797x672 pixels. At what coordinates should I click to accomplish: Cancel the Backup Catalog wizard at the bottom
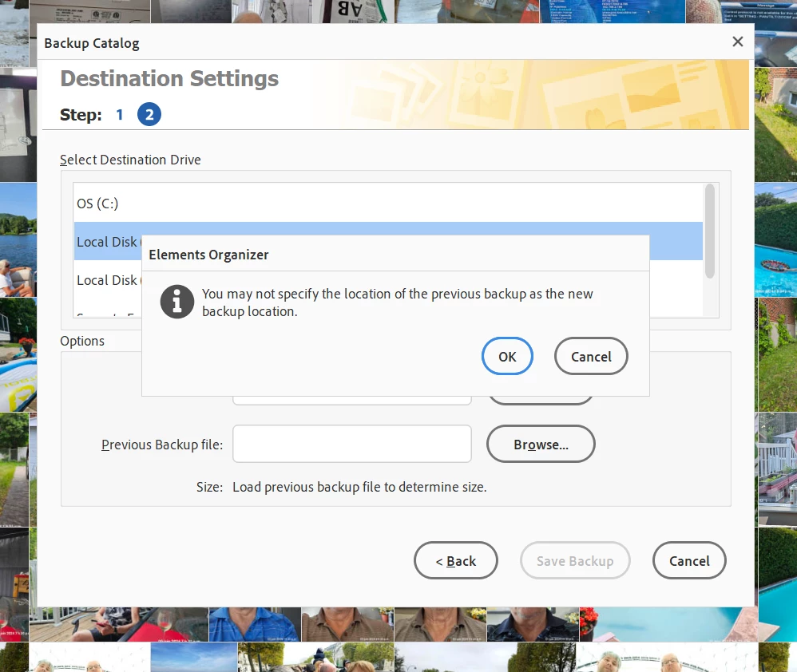(688, 560)
